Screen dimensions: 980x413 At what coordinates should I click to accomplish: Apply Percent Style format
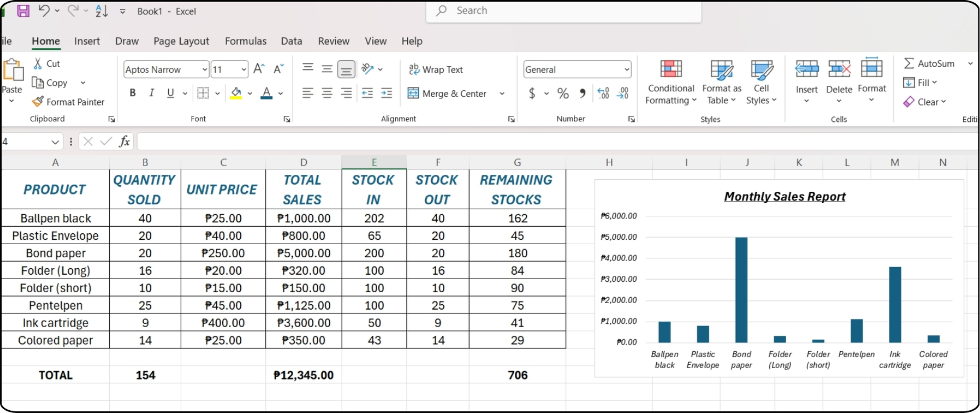pos(563,93)
